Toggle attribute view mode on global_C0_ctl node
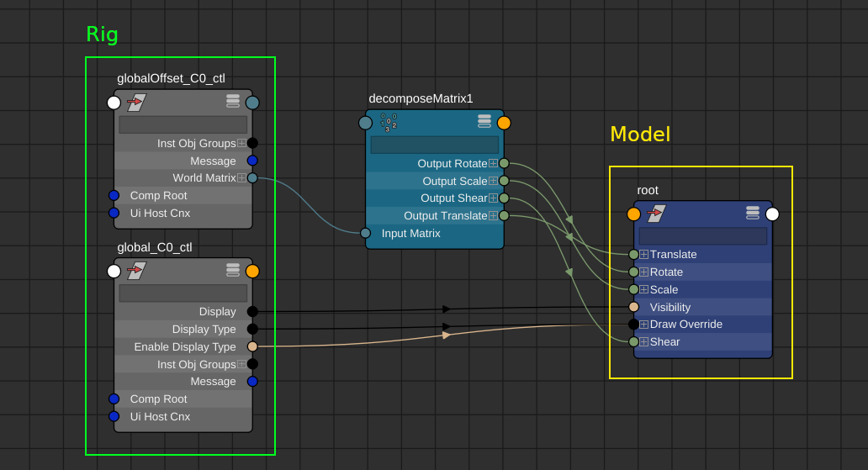Viewport: 868px width, 470px height. pyautogui.click(x=233, y=270)
